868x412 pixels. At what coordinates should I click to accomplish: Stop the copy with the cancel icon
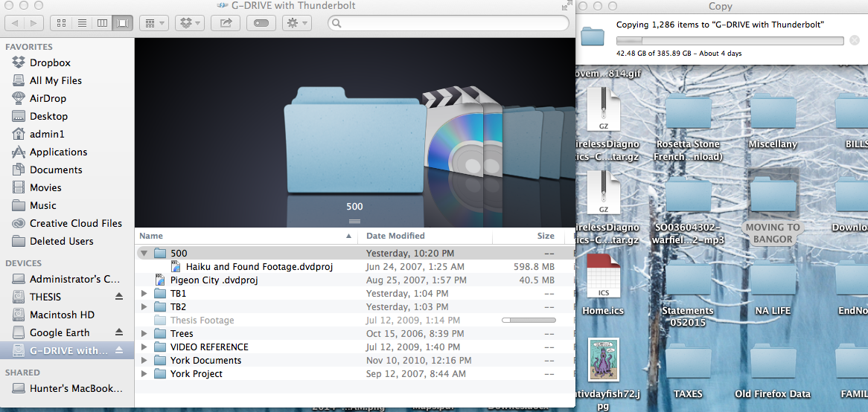coord(855,40)
